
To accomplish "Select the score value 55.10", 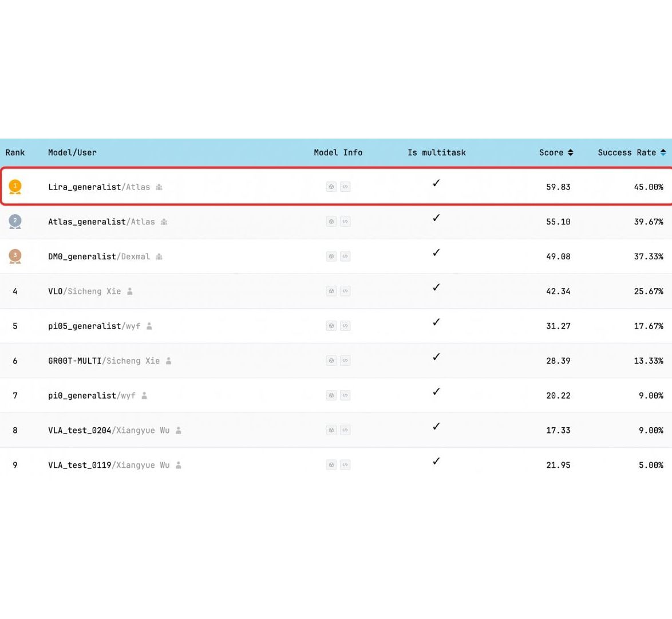I will click(558, 222).
